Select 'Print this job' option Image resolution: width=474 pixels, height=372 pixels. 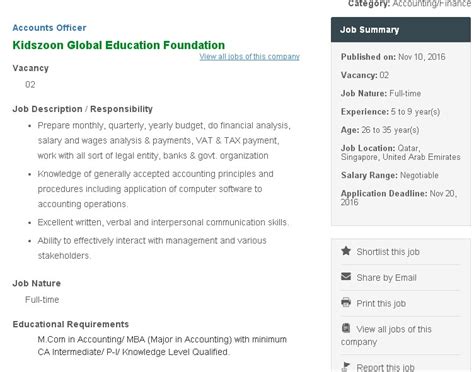[x=381, y=304]
